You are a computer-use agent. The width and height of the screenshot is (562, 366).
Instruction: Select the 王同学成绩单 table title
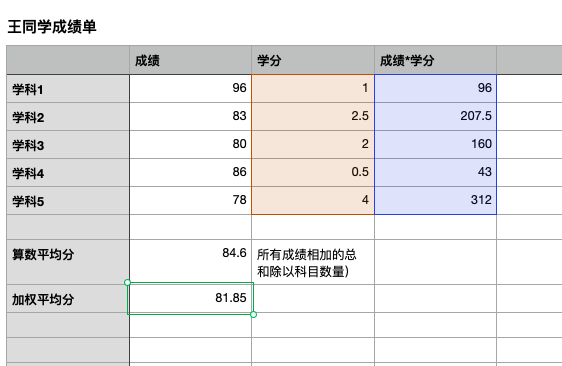(x=52, y=27)
